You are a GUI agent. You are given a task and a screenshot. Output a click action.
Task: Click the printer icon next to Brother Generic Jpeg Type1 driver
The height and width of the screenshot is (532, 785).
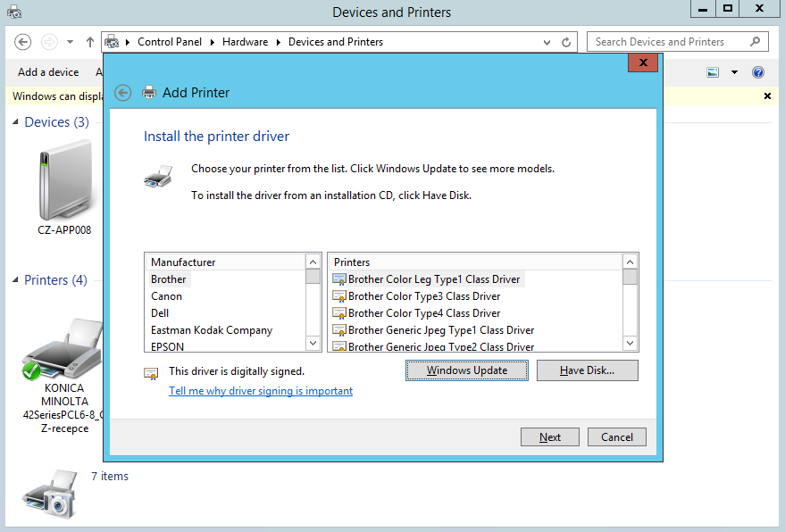coord(340,329)
